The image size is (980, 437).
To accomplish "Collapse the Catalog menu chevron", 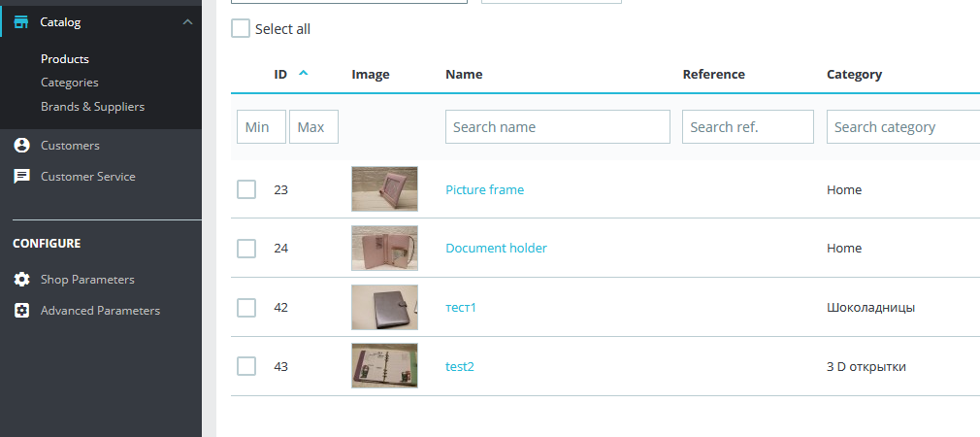I will [x=187, y=22].
